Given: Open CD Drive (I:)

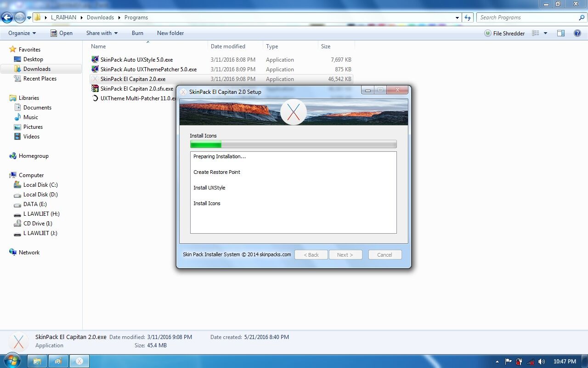Looking at the screenshot, I should coord(38,224).
